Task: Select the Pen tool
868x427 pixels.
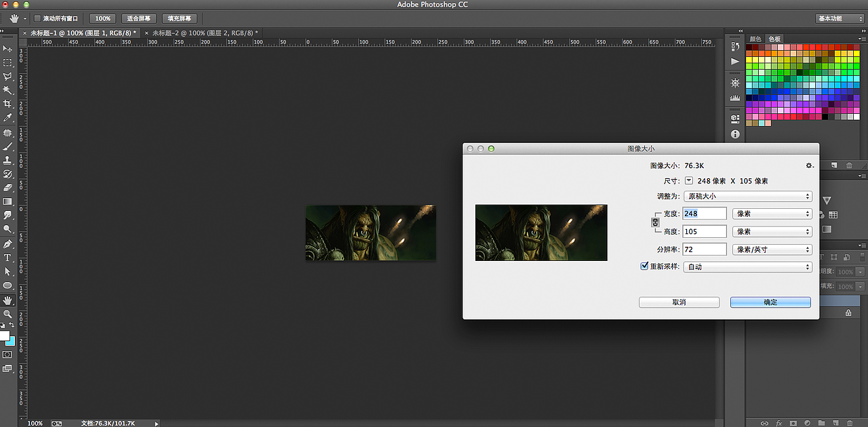Action: pyautogui.click(x=7, y=244)
